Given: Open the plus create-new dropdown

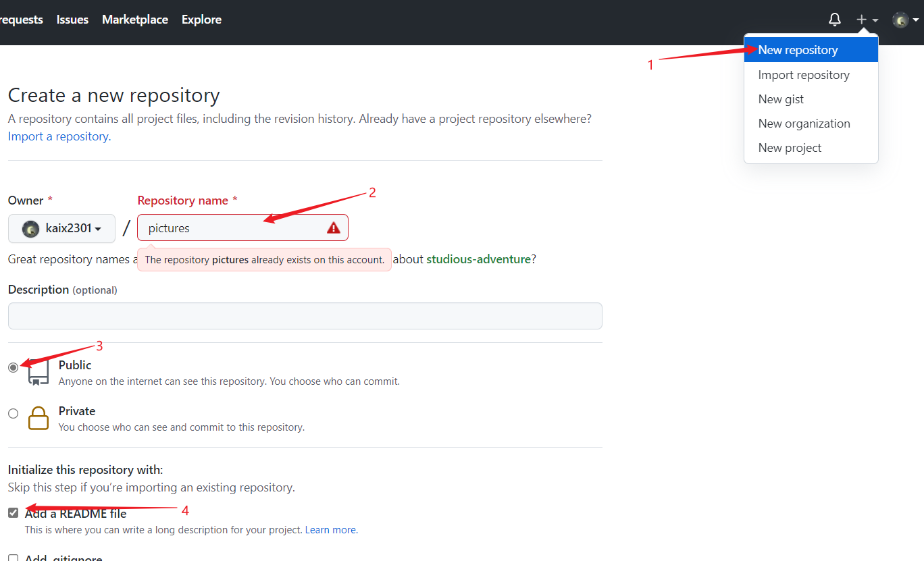Looking at the screenshot, I should [867, 20].
